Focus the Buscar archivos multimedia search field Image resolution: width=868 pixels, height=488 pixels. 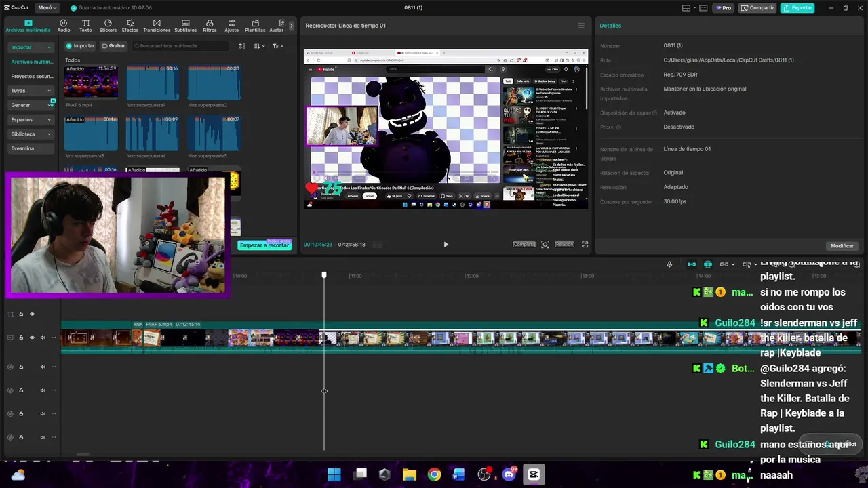pyautogui.click(x=180, y=46)
